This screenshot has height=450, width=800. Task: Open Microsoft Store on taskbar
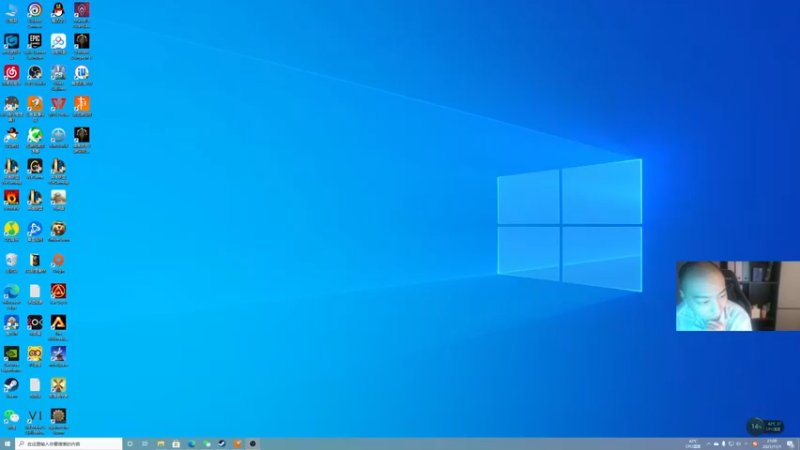pos(176,444)
